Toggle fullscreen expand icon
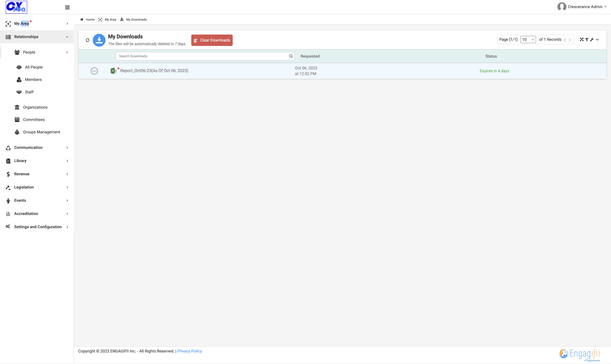The width and height of the screenshot is (611, 364). (582, 40)
